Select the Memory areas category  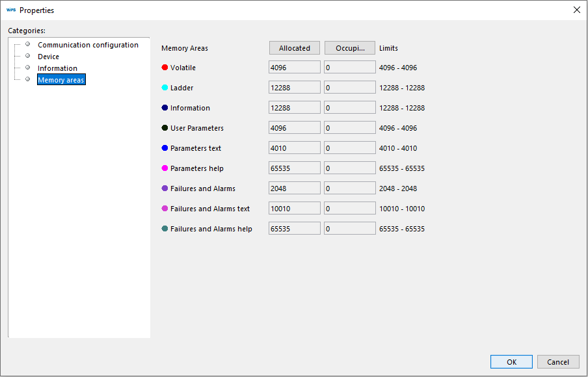61,79
